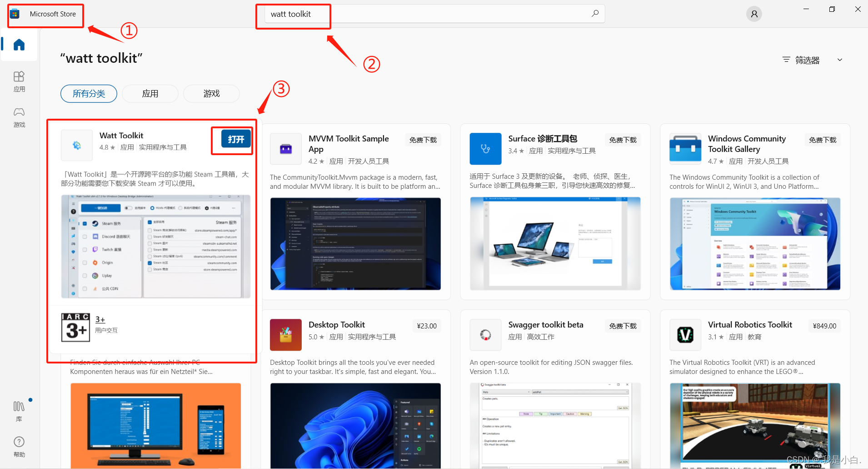Open the 游戏 (Gaming) sidebar section

(19, 117)
